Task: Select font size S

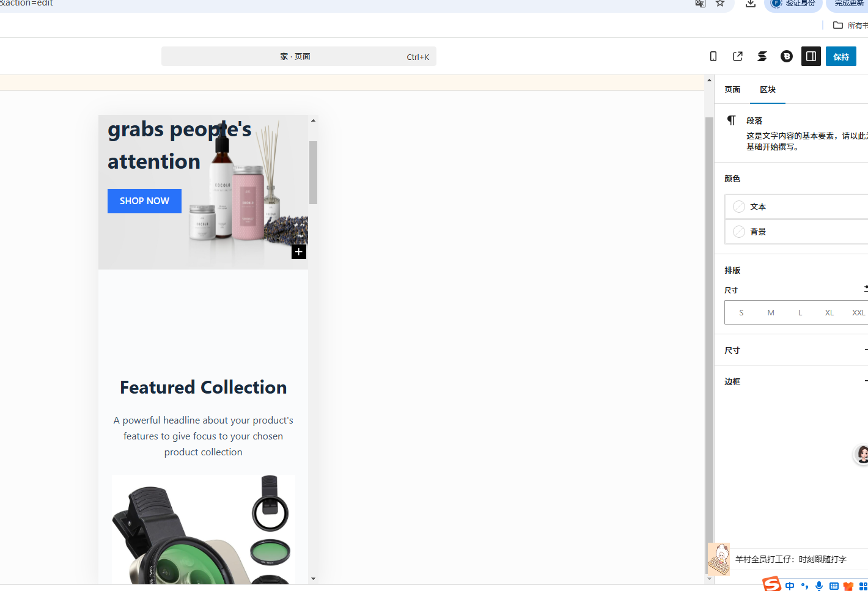Action: [741, 312]
